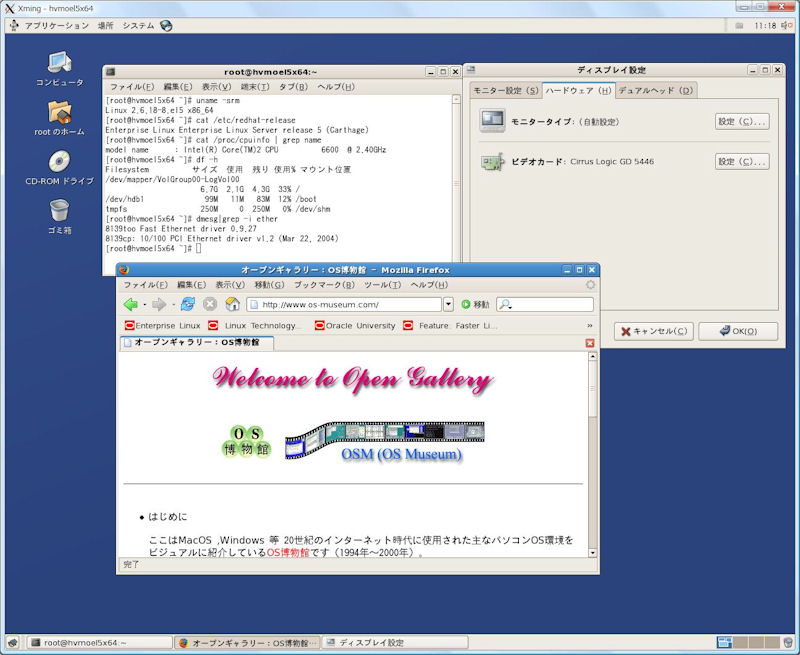Expand the bookmarks toolbar overflow chevron
The height and width of the screenshot is (655, 800).
pos(589,325)
